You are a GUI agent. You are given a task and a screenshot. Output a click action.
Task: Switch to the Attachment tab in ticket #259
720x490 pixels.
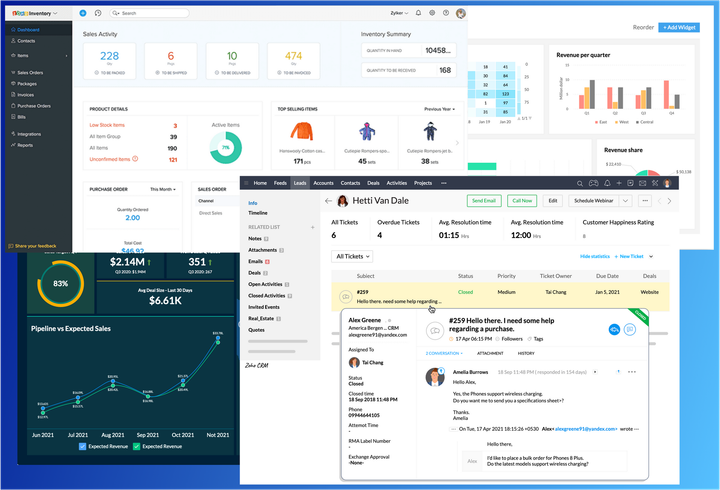click(490, 353)
